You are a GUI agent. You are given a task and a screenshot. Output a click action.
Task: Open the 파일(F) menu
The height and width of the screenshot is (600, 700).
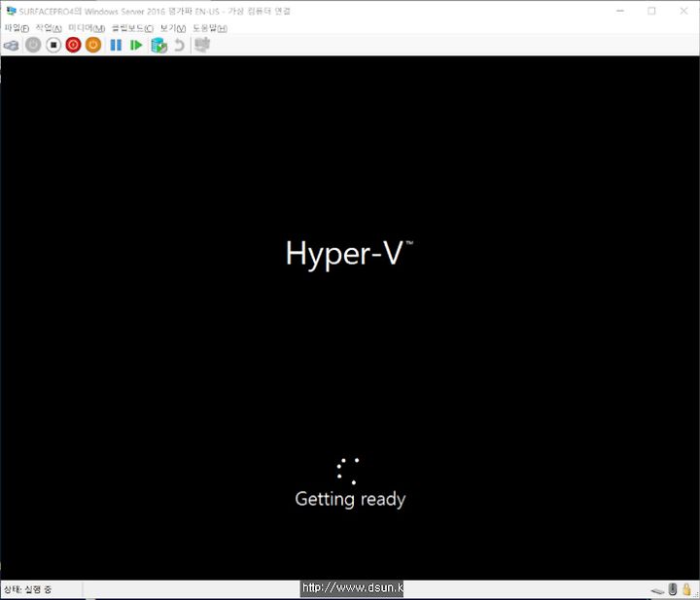pos(17,28)
